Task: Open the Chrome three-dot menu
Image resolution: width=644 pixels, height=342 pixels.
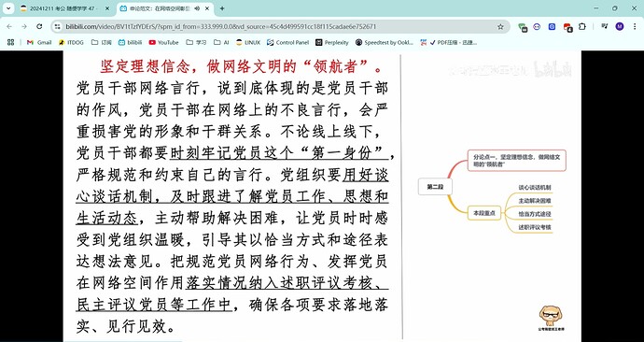Action: click(x=634, y=27)
